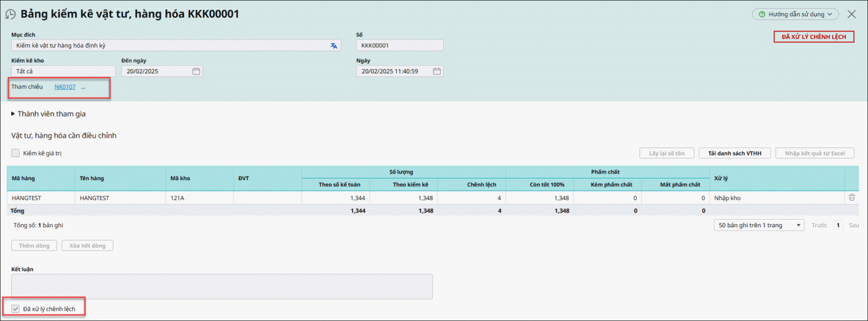
Task: Open calendar picker for Đến ngày
Action: (196, 72)
